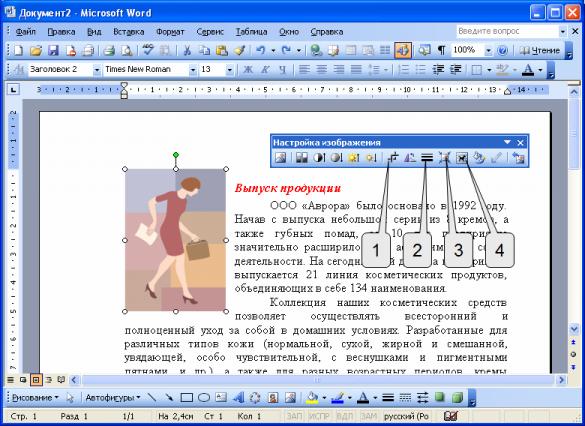This screenshot has height=426, width=585.
Task: Click the Save floppy disk icon
Action: click(53, 50)
